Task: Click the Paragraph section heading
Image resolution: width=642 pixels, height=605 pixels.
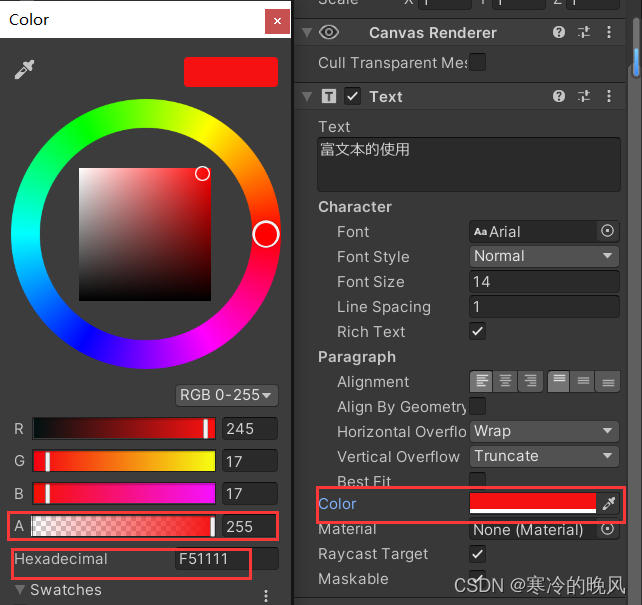Action: pyautogui.click(x=357, y=357)
